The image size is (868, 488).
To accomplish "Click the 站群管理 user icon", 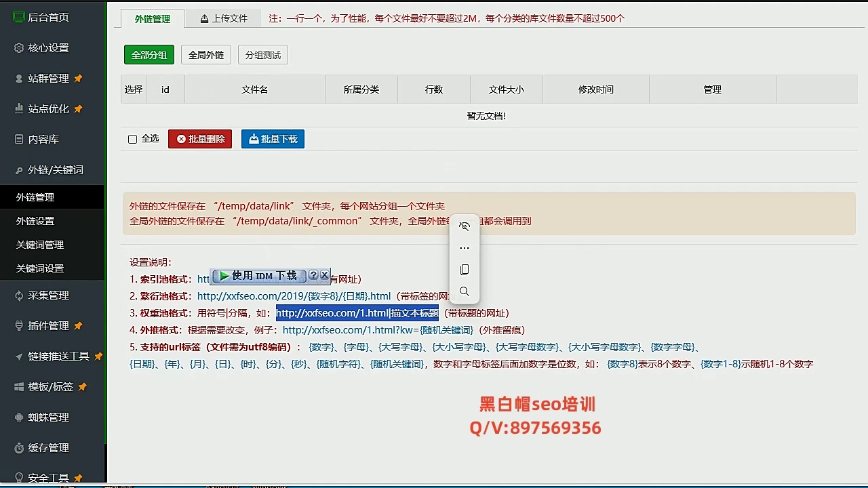I will [19, 79].
